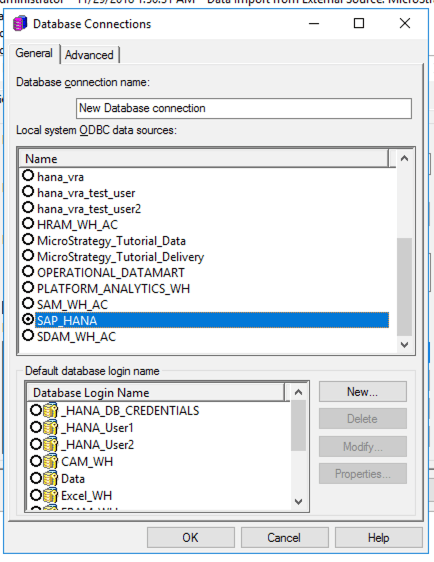
Task: Open Help for database connections
Action: (x=378, y=538)
